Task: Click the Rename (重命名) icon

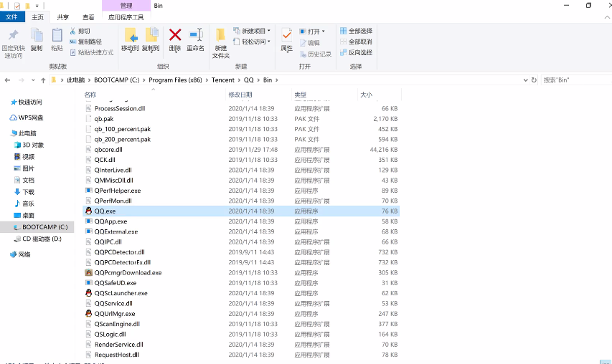Action: click(x=196, y=39)
